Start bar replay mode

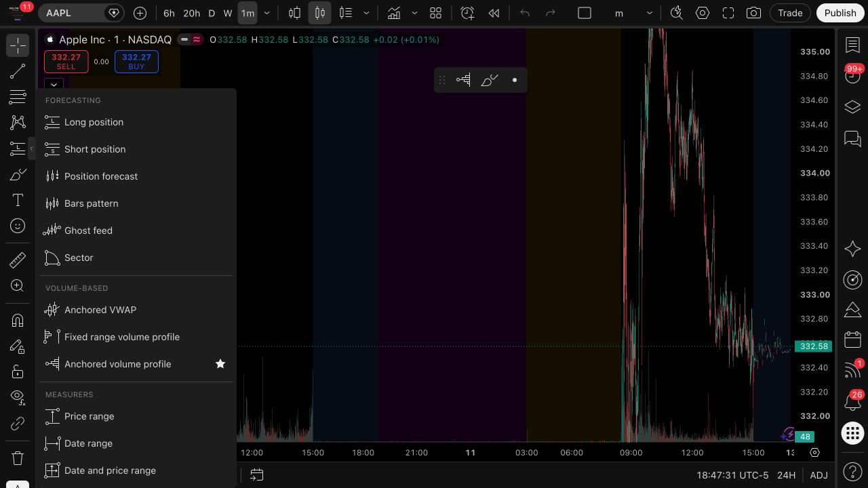click(x=494, y=13)
